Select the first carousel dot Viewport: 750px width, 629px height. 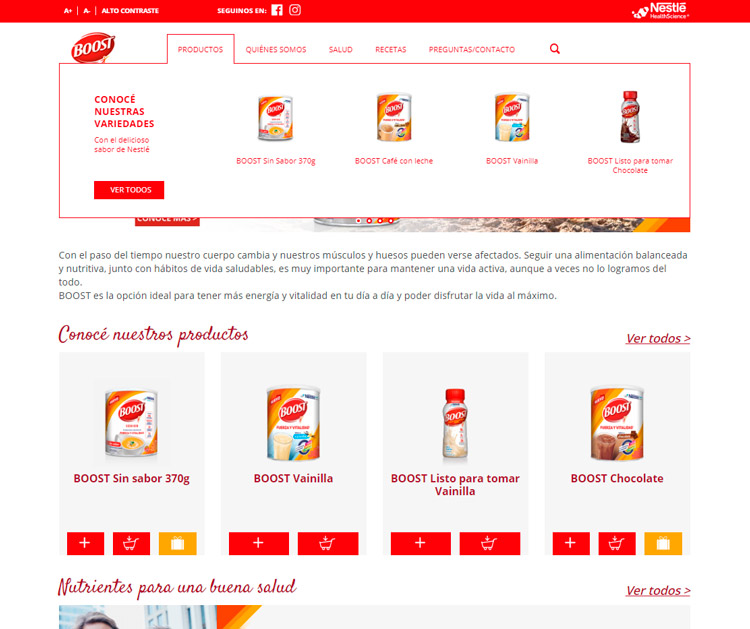(358, 221)
